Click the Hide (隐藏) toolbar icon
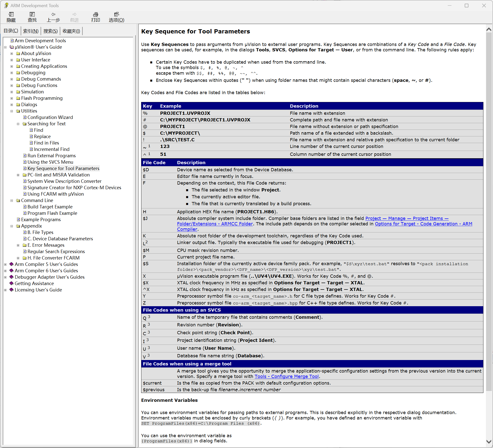Viewport: 493px width, 448px height. pos(11,14)
